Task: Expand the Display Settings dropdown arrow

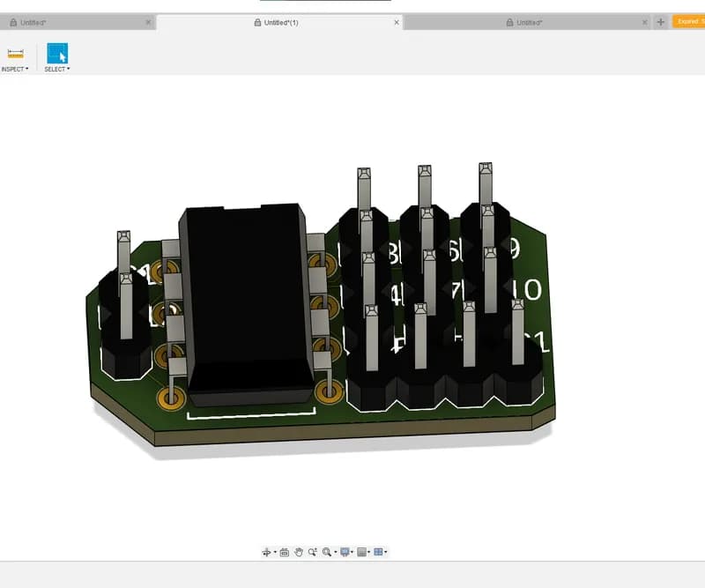Action: (x=352, y=552)
